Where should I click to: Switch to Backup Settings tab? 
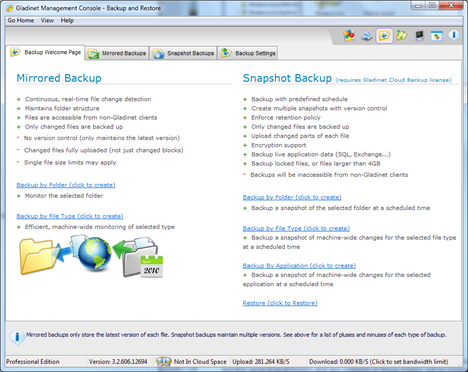(248, 53)
